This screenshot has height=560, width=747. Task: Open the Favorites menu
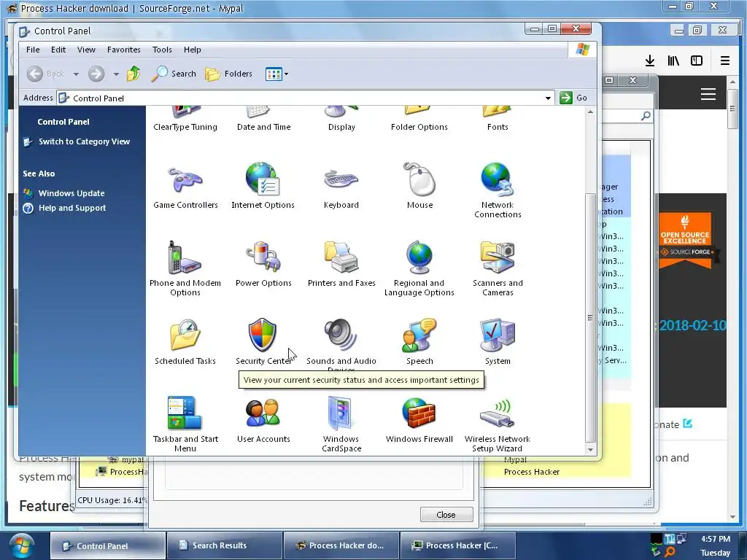(x=123, y=50)
